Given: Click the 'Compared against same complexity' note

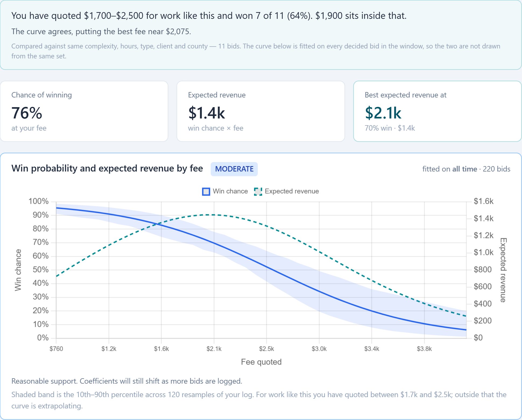Looking at the screenshot, I should [256, 51].
